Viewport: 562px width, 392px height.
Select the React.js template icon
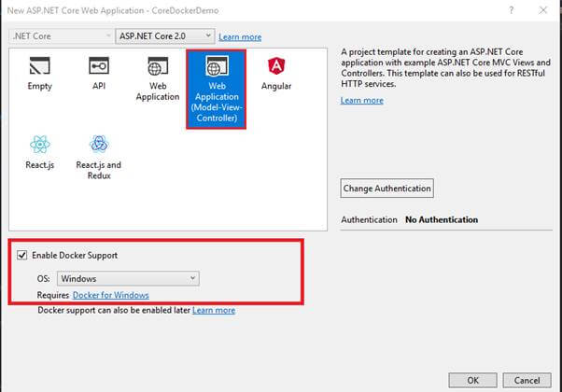40,144
